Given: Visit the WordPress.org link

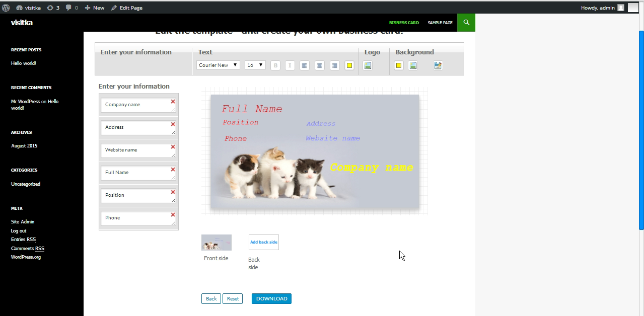Looking at the screenshot, I should tap(26, 257).
